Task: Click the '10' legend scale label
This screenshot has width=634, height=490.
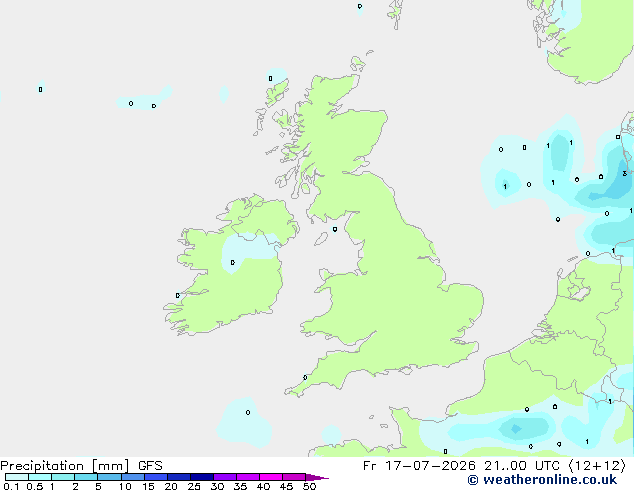Action: (x=125, y=486)
